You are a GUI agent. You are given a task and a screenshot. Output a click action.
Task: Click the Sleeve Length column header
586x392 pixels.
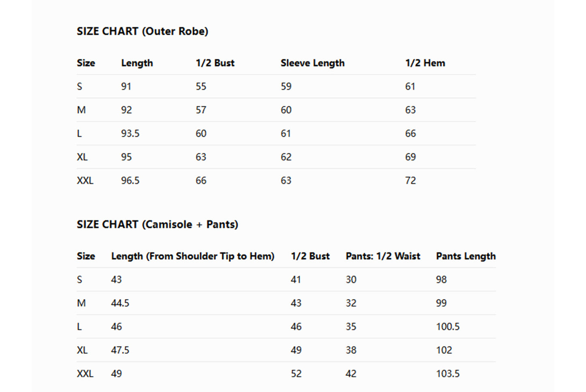[x=312, y=63]
